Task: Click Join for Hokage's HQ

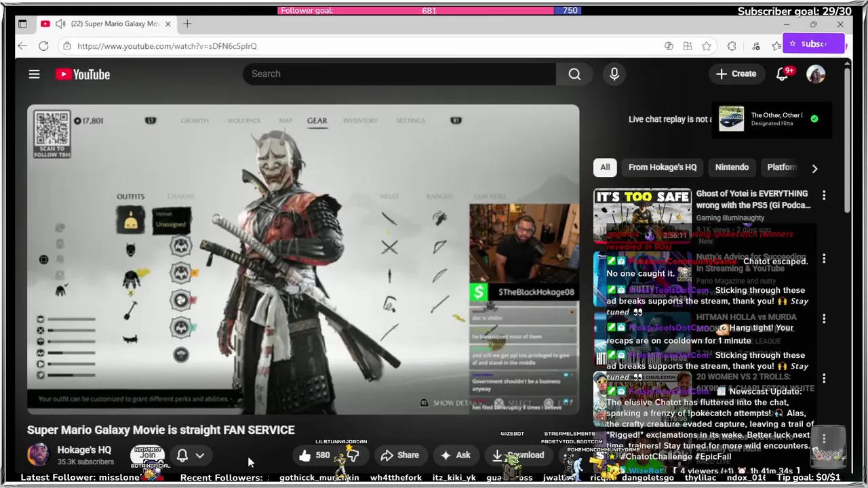Action: pyautogui.click(x=148, y=455)
